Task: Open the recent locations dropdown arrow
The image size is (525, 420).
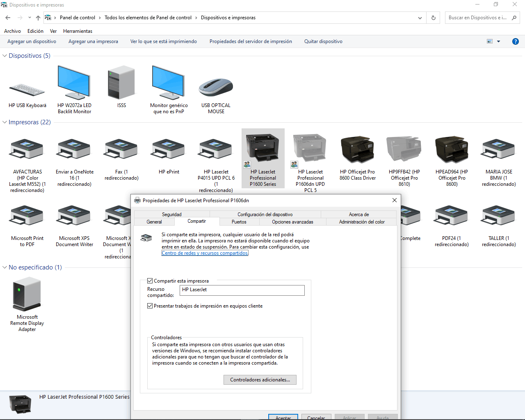Action: click(x=30, y=18)
